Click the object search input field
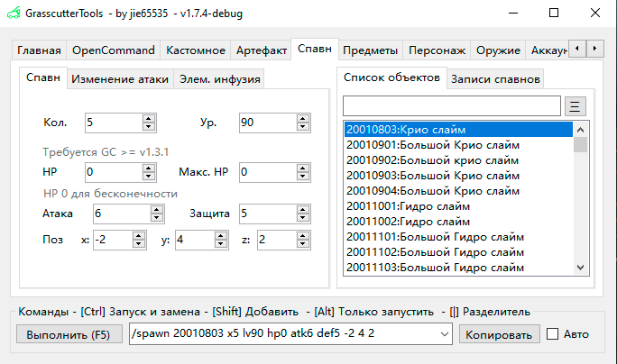The width and height of the screenshot is (617, 364). tap(451, 106)
